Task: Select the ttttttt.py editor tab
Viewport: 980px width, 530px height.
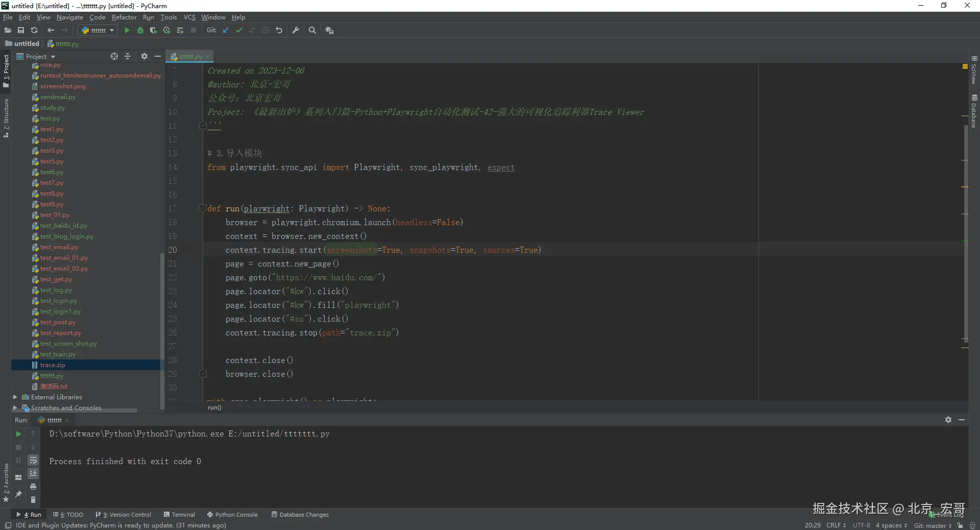Action: pos(190,57)
